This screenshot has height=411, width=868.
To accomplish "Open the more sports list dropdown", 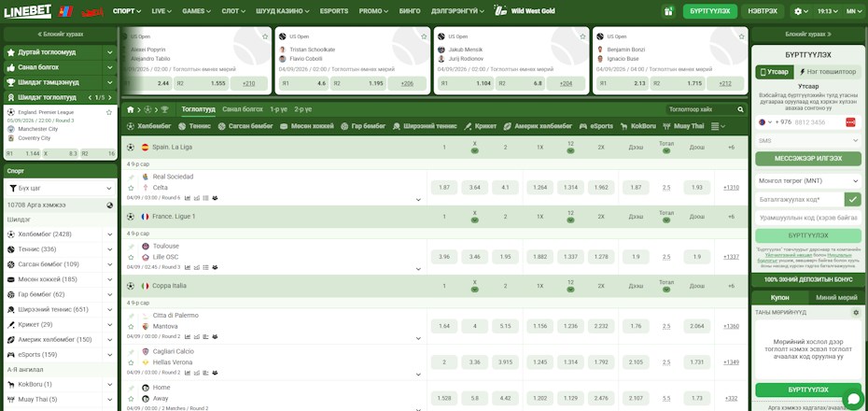I will [718, 126].
